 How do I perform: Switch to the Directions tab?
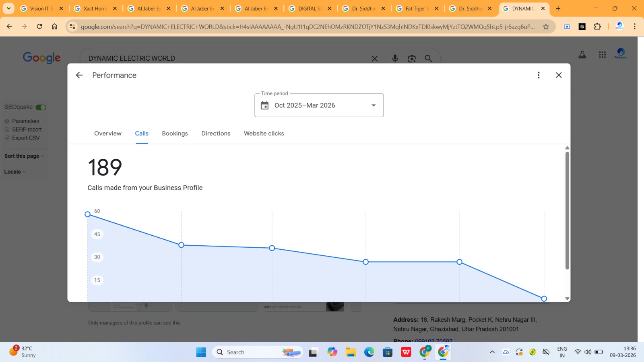pos(216,134)
